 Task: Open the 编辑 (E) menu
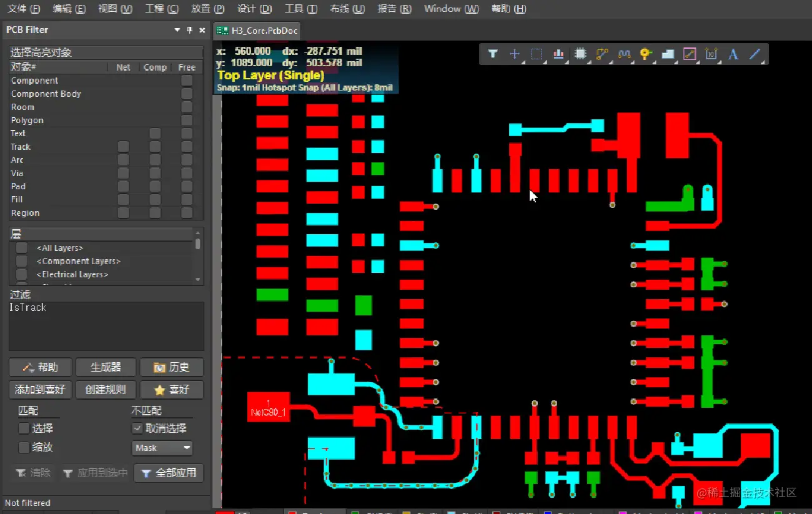69,9
